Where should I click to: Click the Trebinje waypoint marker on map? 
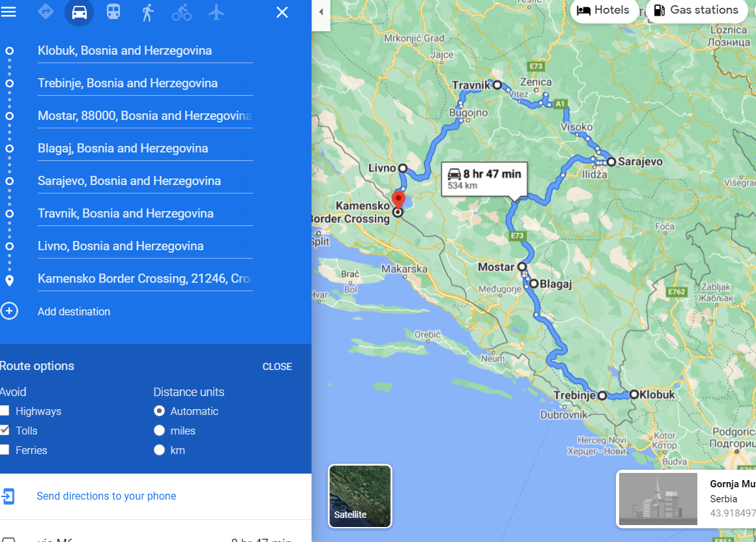click(x=602, y=395)
